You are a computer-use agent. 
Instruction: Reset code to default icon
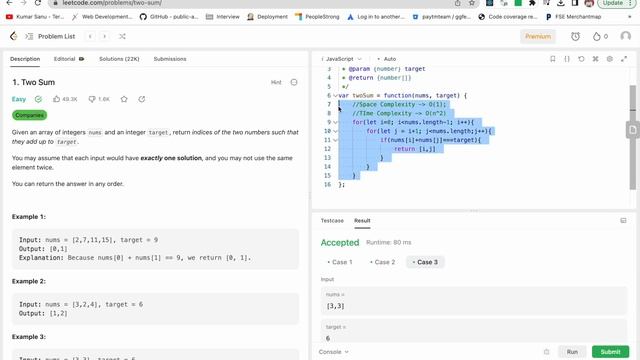(x=581, y=59)
